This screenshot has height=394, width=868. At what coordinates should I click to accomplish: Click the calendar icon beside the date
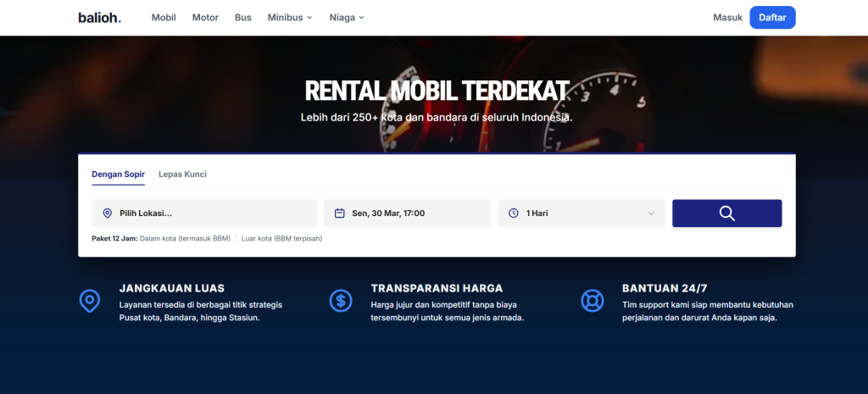tap(340, 214)
